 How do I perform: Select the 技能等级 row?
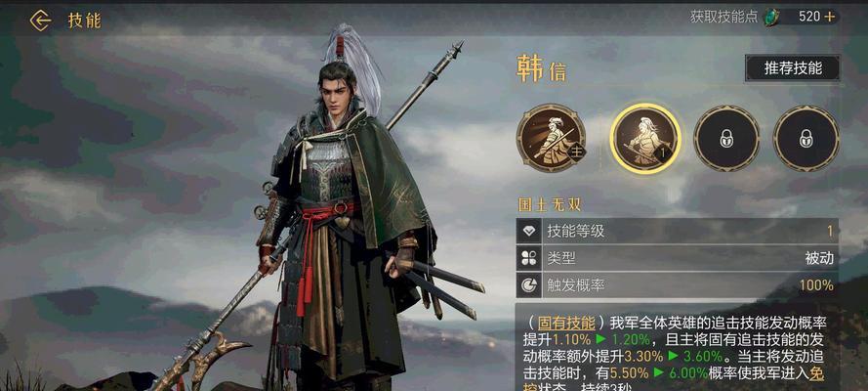pos(678,231)
